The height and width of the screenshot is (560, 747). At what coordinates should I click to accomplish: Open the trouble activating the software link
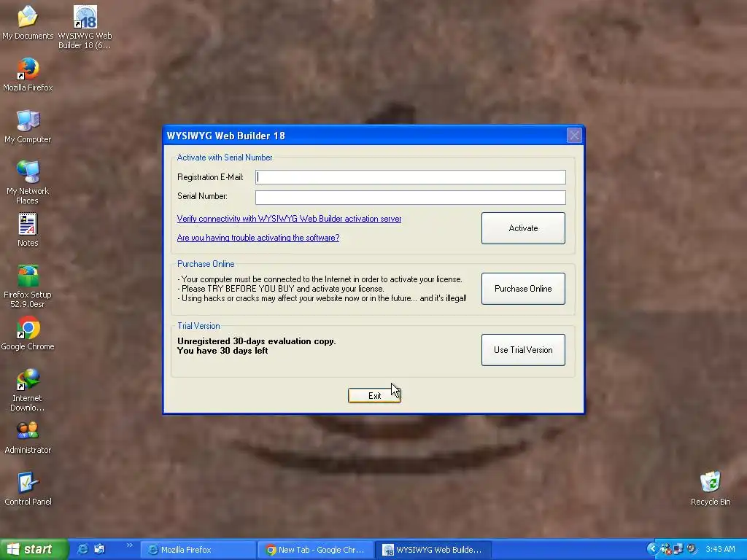point(258,238)
